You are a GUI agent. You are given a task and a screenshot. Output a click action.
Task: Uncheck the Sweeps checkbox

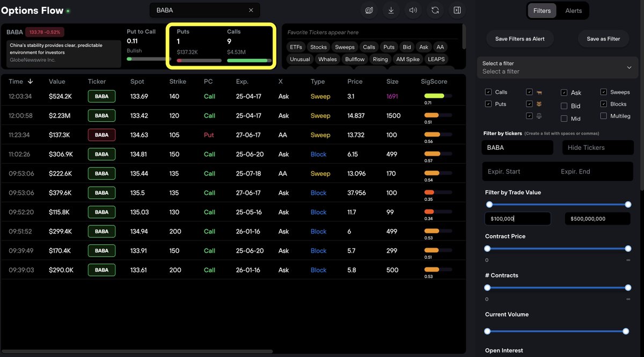(604, 92)
